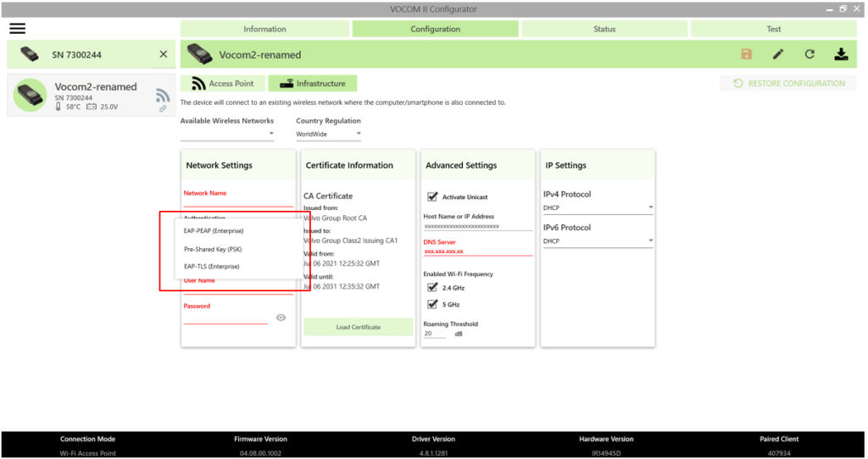Click the 58°C temperature reading
The height and width of the screenshot is (459, 868).
73,107
